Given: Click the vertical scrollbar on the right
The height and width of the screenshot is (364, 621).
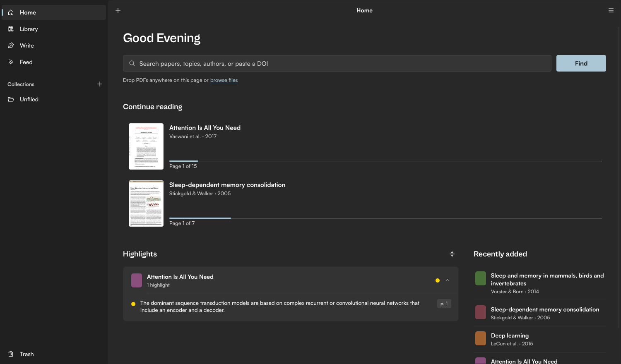Looking at the screenshot, I should pos(619,178).
